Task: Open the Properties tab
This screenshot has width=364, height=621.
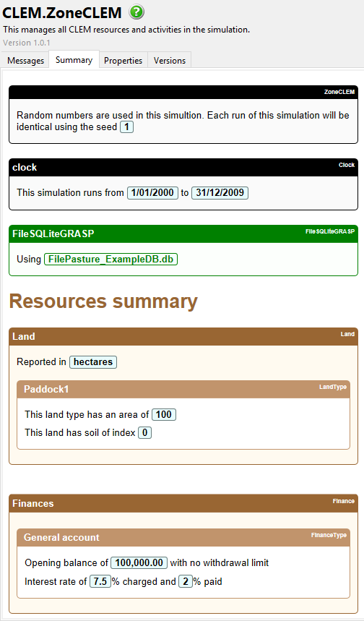Action: click(x=123, y=60)
